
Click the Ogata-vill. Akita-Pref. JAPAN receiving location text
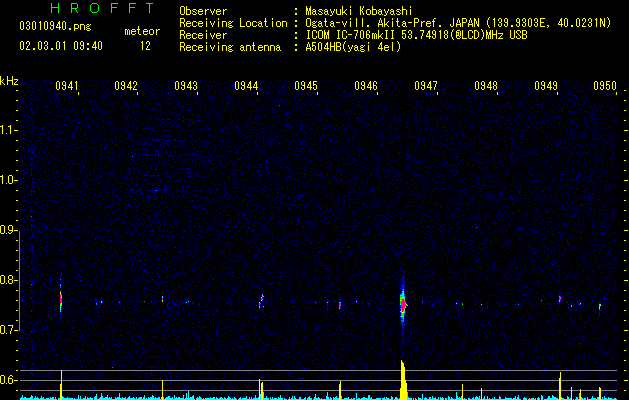pyautogui.click(x=458, y=23)
